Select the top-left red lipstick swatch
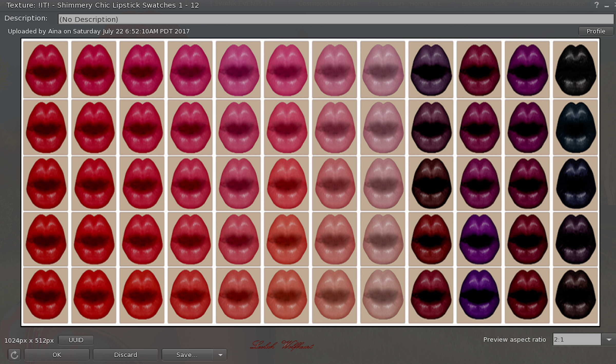This screenshot has height=364, width=616. (x=46, y=69)
